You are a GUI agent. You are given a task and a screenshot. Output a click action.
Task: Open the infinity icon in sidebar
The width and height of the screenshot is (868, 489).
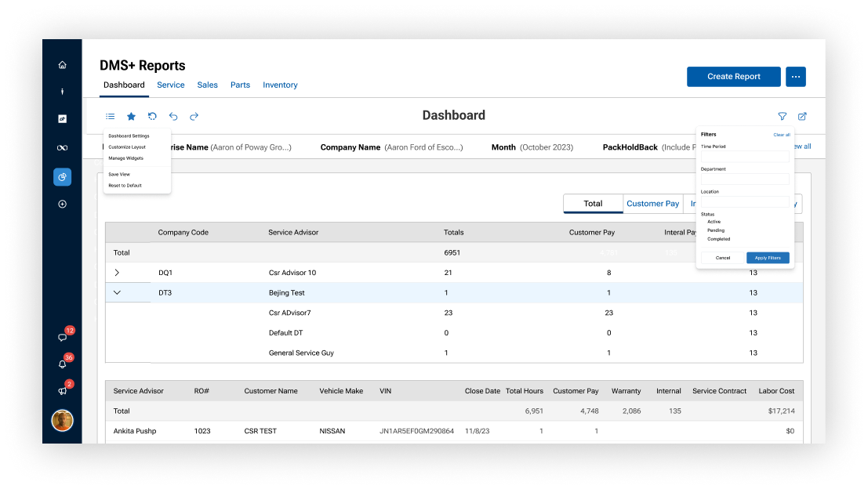62,147
